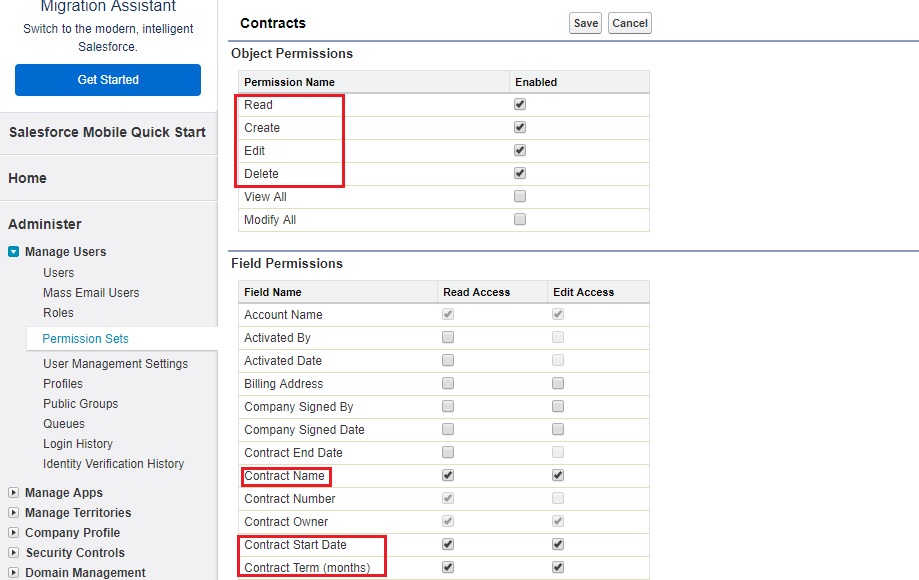Cancel the Contracts permission edits
The image size is (919, 580).
coord(630,23)
